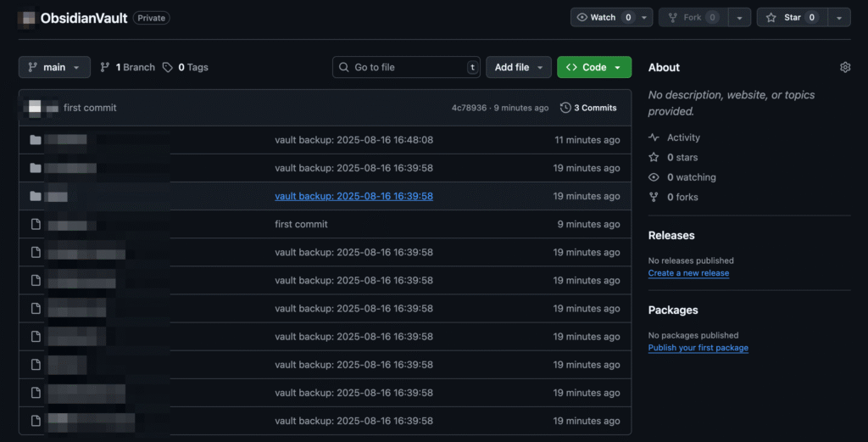Click the tag icon beside 0 Tags
Viewport: 868px width, 442px height.
click(x=168, y=67)
